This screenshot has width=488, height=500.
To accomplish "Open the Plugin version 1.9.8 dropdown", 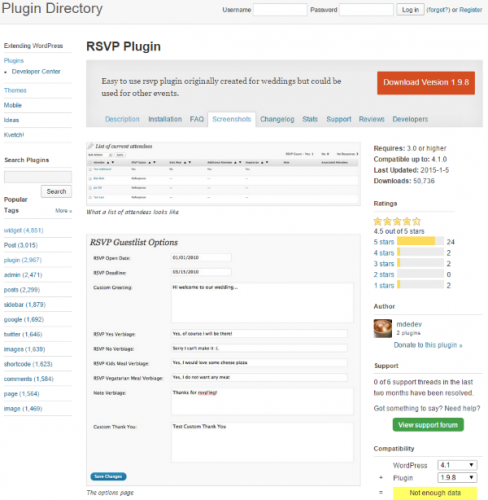I will [457, 478].
